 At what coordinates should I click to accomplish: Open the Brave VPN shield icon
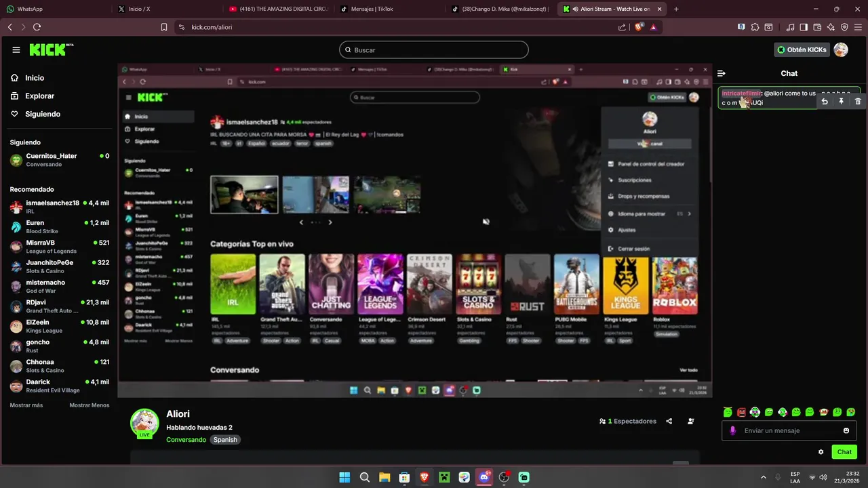(x=844, y=27)
